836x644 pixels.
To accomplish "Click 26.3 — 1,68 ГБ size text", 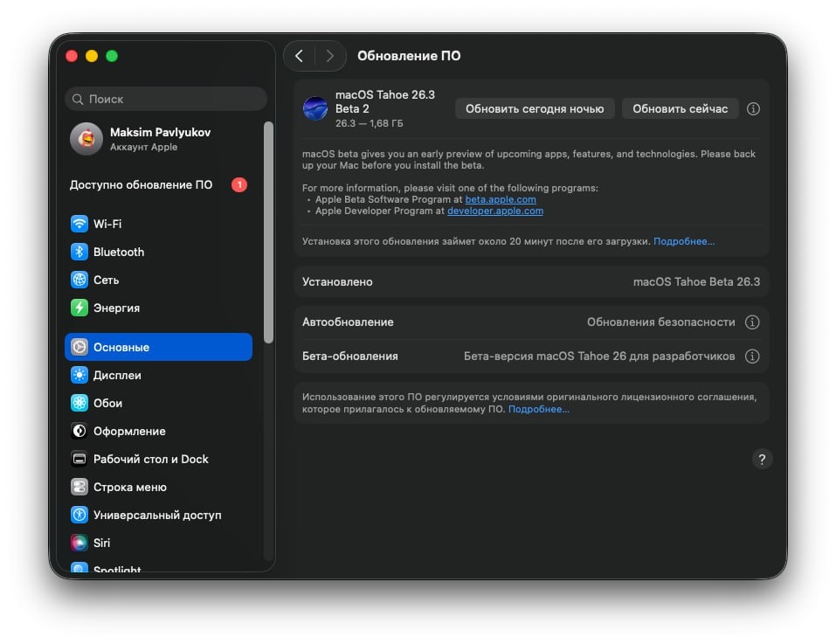I will tap(369, 124).
